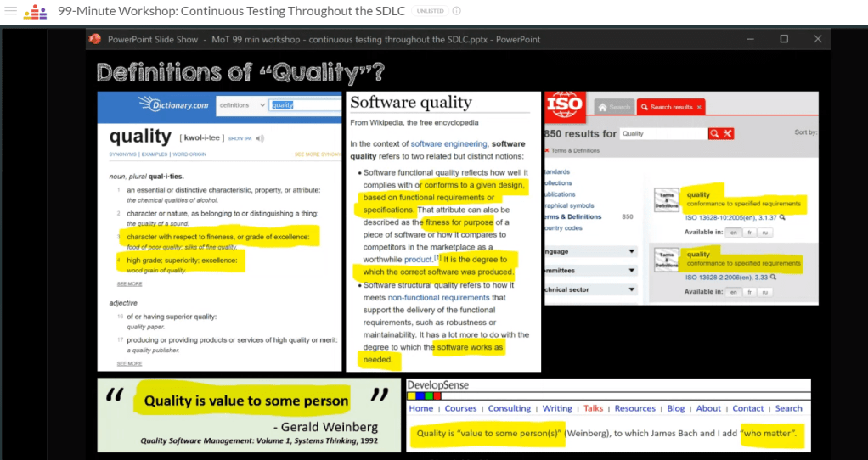Click the ISO Quality search input
This screenshot has height=460, width=868.
pyautogui.click(x=663, y=134)
